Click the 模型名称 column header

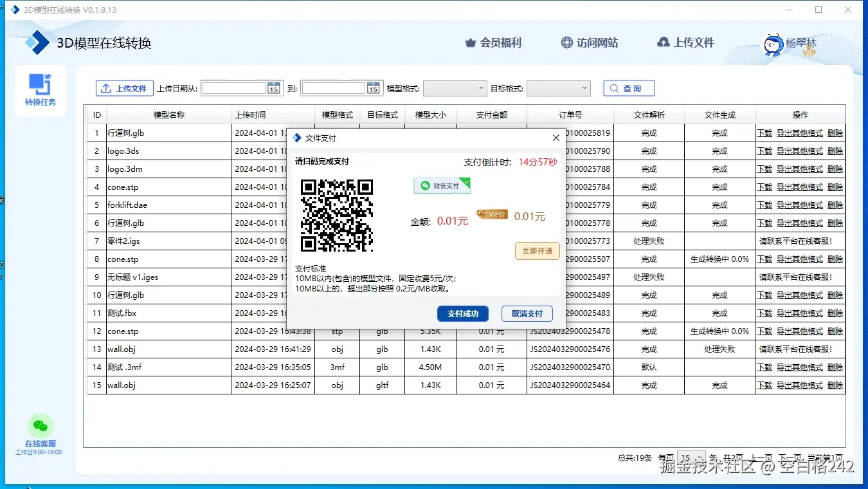pyautogui.click(x=169, y=115)
